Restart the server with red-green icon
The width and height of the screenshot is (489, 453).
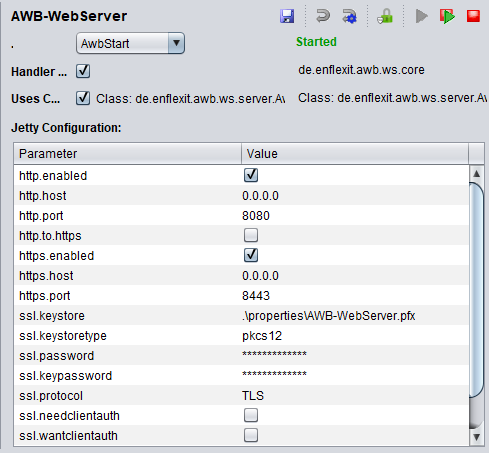pos(447,16)
